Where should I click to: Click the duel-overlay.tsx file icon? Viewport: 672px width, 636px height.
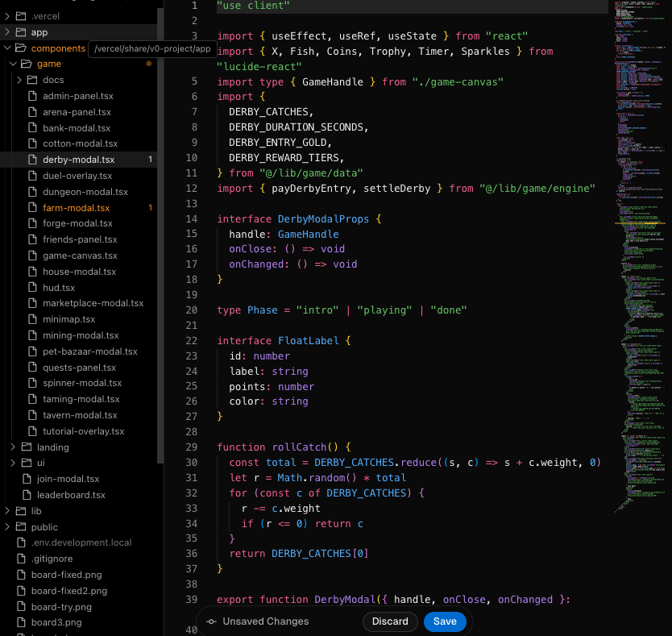32,176
